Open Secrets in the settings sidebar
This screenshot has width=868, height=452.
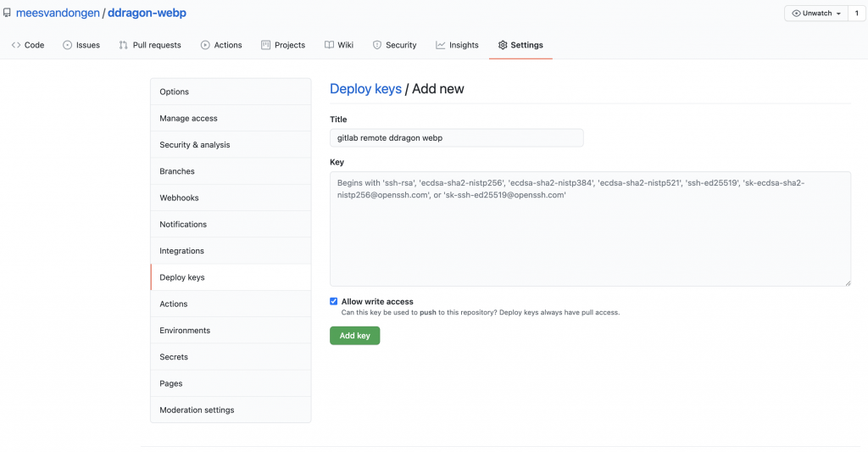point(174,357)
